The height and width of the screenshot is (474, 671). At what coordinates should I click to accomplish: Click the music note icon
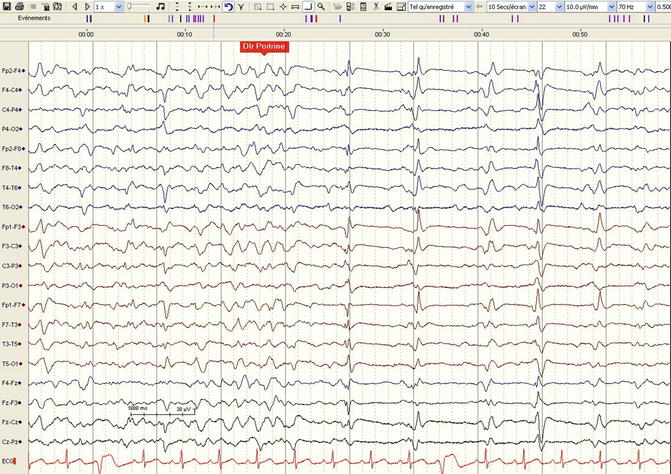pyautogui.click(x=161, y=6)
